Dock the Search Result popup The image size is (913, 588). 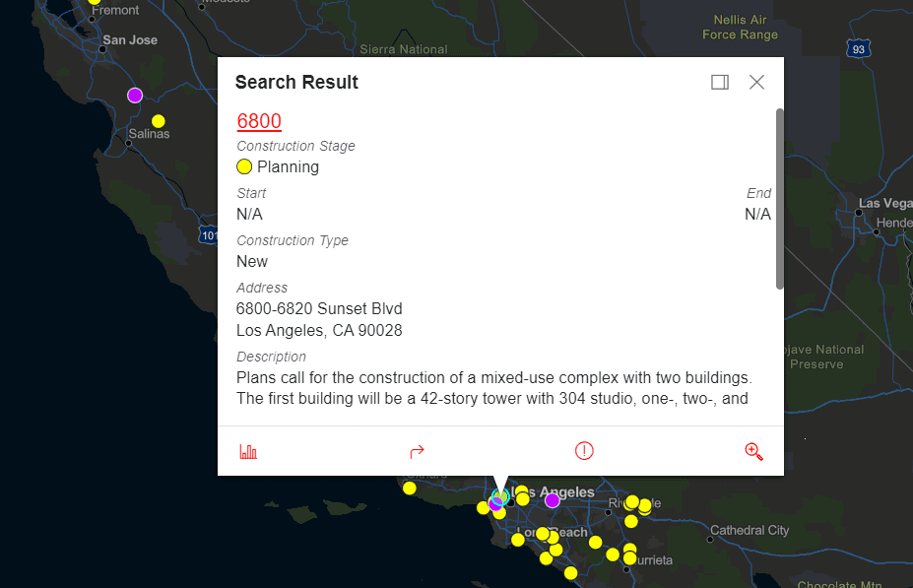click(x=720, y=83)
